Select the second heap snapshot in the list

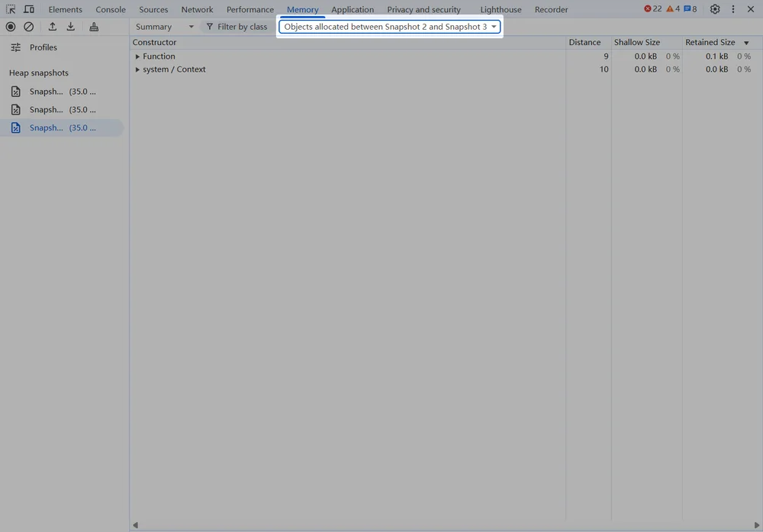(x=62, y=109)
